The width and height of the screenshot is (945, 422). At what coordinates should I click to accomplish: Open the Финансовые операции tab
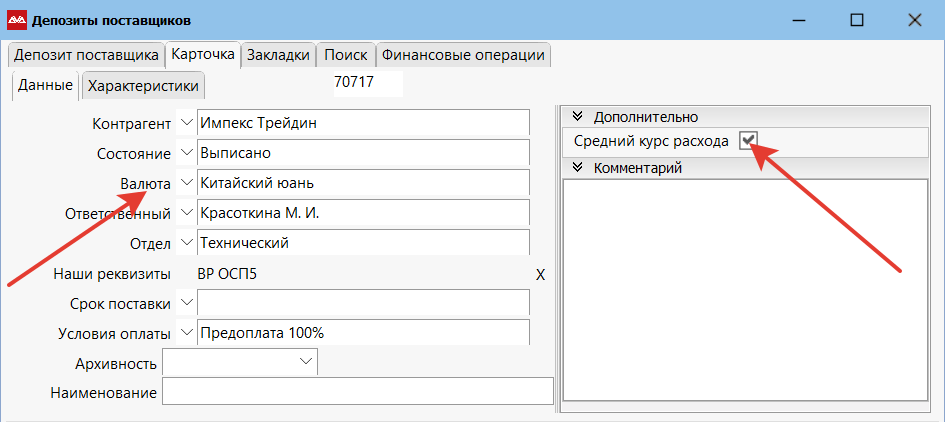click(x=463, y=56)
